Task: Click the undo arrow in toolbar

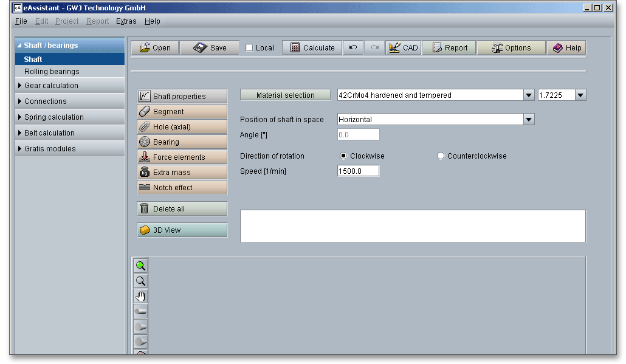Action: [x=353, y=47]
